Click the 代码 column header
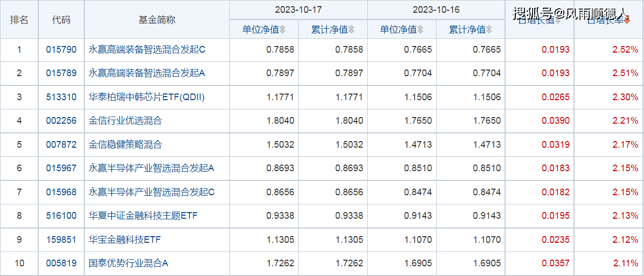The image size is (644, 276). [x=61, y=20]
